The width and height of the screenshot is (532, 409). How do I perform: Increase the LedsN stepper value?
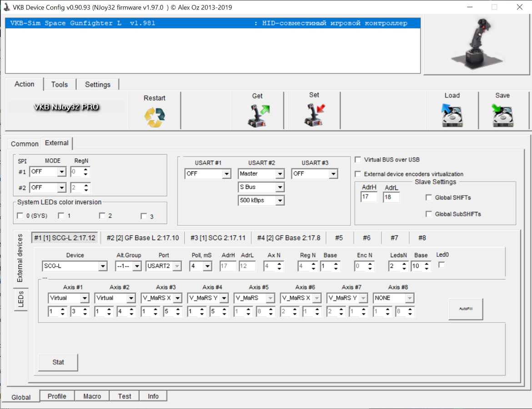pyautogui.click(x=404, y=264)
